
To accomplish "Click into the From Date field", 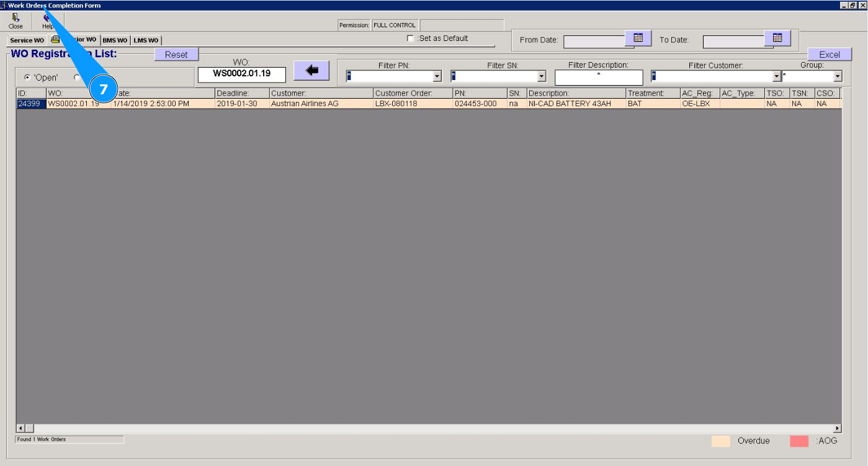I will click(x=594, y=42).
